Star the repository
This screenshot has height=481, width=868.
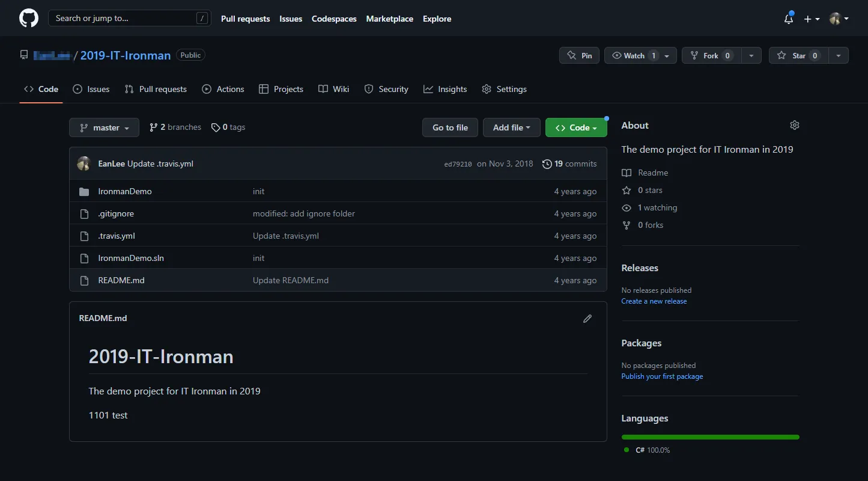point(800,55)
